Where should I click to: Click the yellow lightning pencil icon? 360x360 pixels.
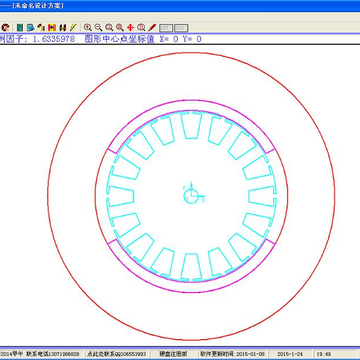(73, 27)
